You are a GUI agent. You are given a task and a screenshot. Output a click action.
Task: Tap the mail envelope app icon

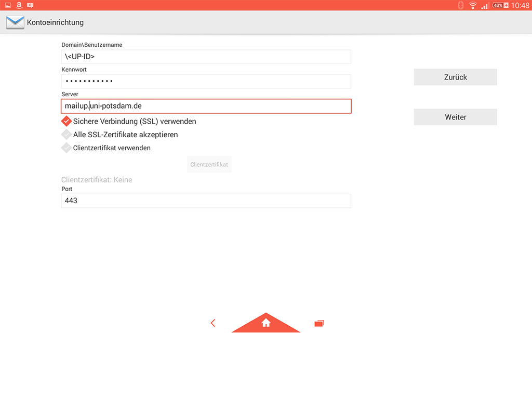(x=15, y=22)
